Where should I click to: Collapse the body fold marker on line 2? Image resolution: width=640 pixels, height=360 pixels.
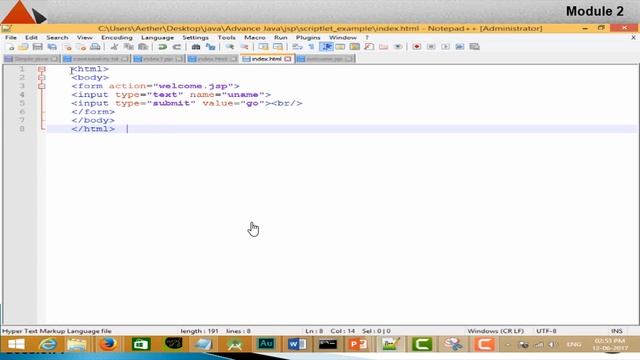42,78
